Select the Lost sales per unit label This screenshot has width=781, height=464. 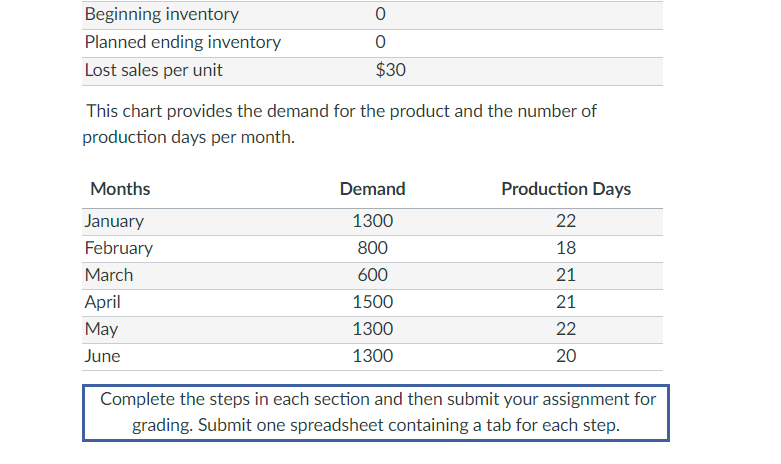154,70
